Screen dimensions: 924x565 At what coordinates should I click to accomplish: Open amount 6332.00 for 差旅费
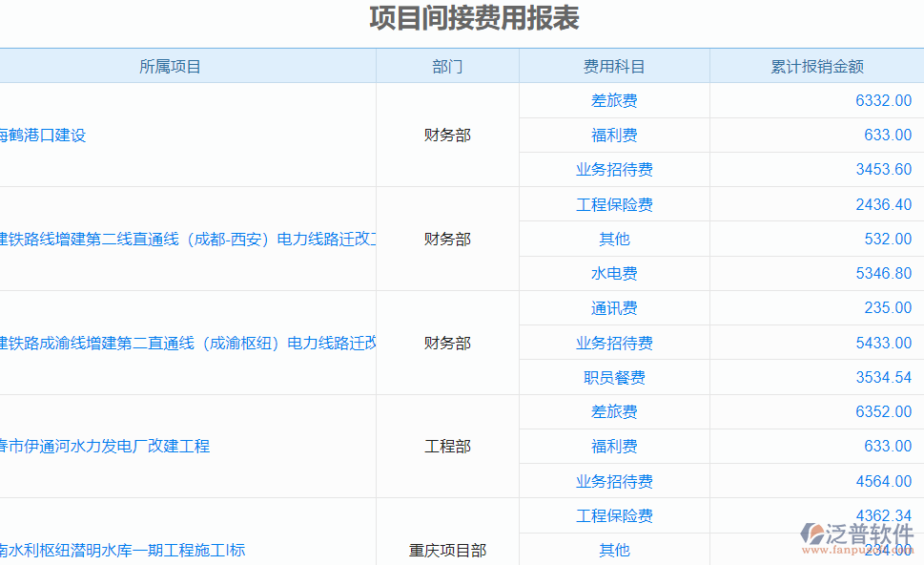(886, 100)
